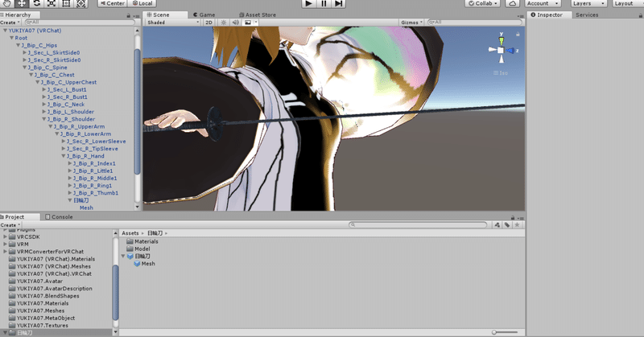Select the Mesh asset in Project
Image resolution: width=644 pixels, height=337 pixels.
pyautogui.click(x=144, y=264)
